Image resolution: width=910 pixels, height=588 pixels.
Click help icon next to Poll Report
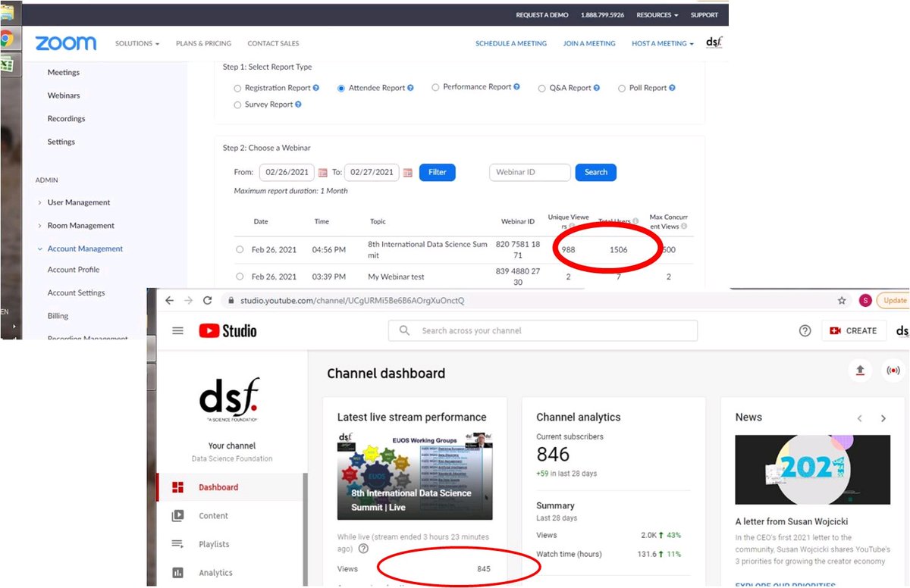[x=672, y=88]
